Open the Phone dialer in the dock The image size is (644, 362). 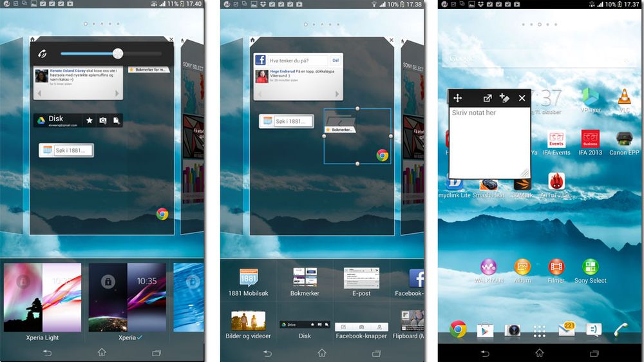[x=621, y=330]
